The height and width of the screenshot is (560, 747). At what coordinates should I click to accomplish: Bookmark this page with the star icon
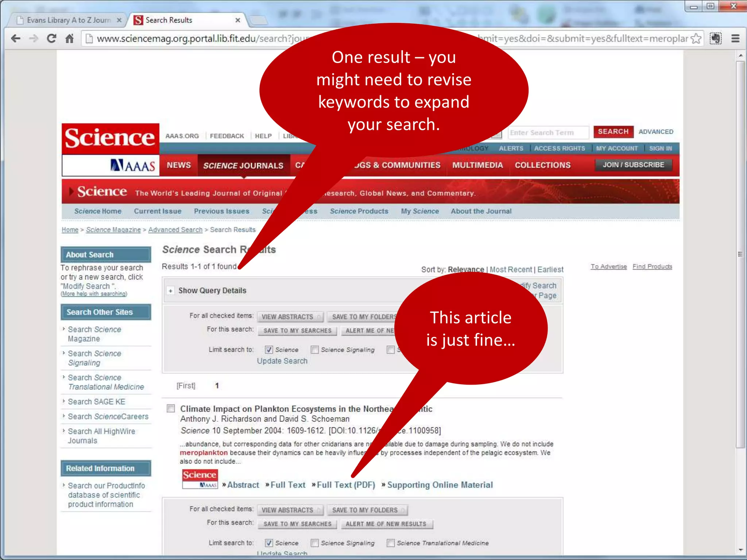pos(696,39)
